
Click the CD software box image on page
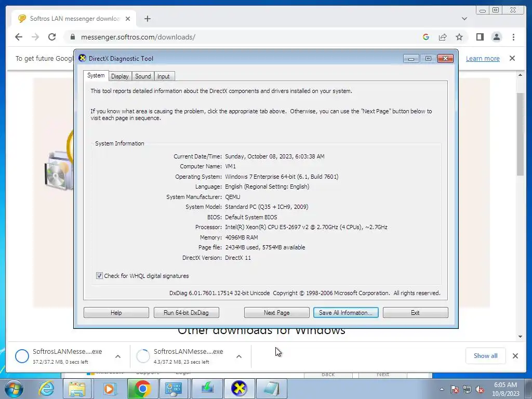pyautogui.click(x=58, y=170)
